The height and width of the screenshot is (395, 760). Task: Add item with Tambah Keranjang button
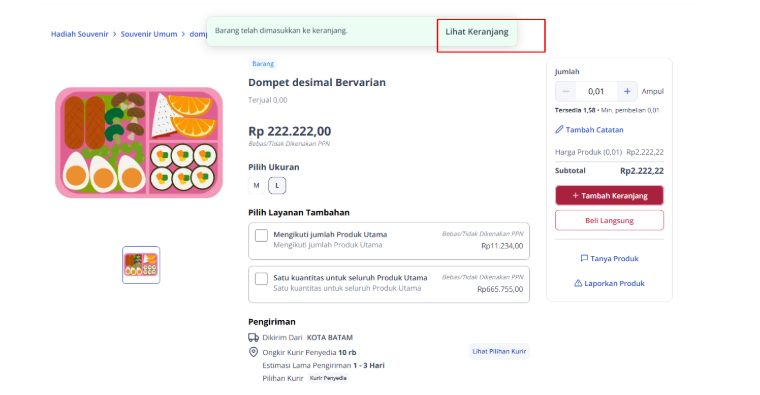click(609, 196)
